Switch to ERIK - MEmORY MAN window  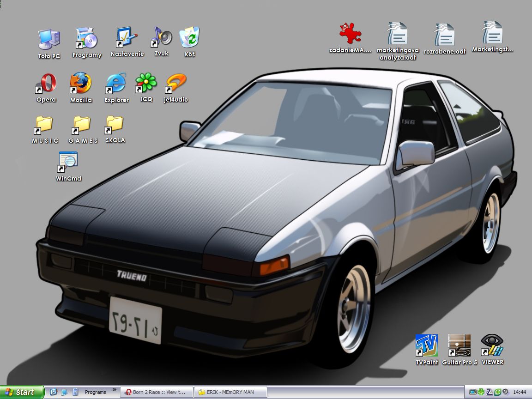click(x=230, y=392)
